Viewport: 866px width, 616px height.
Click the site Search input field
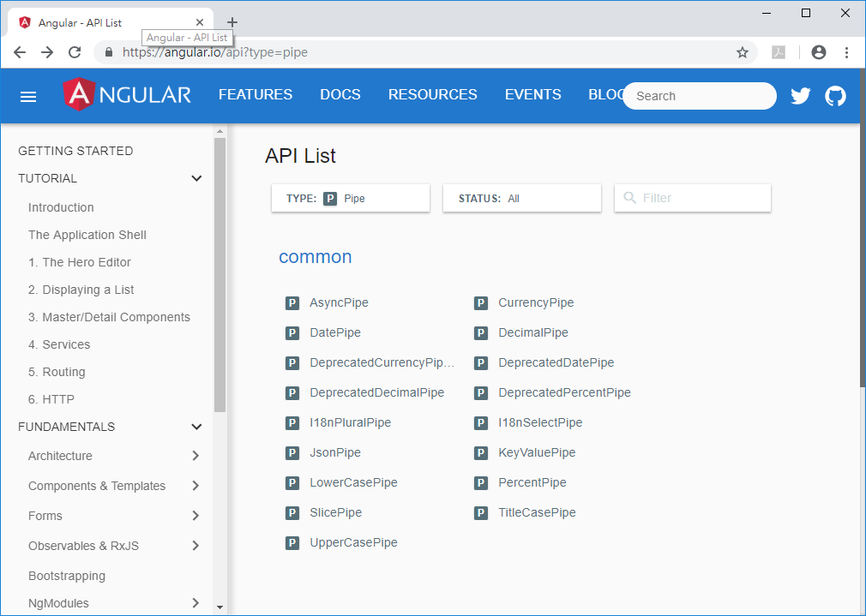[699, 96]
